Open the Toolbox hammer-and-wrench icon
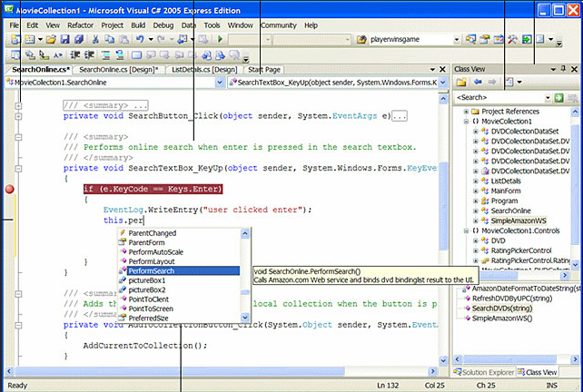This screenshot has height=392, width=583. click(x=512, y=39)
